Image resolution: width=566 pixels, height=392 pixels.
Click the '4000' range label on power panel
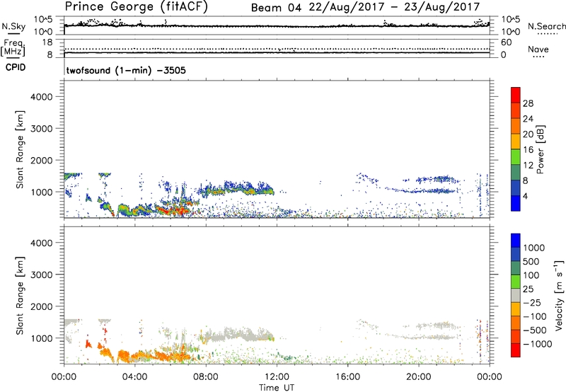pos(41,97)
